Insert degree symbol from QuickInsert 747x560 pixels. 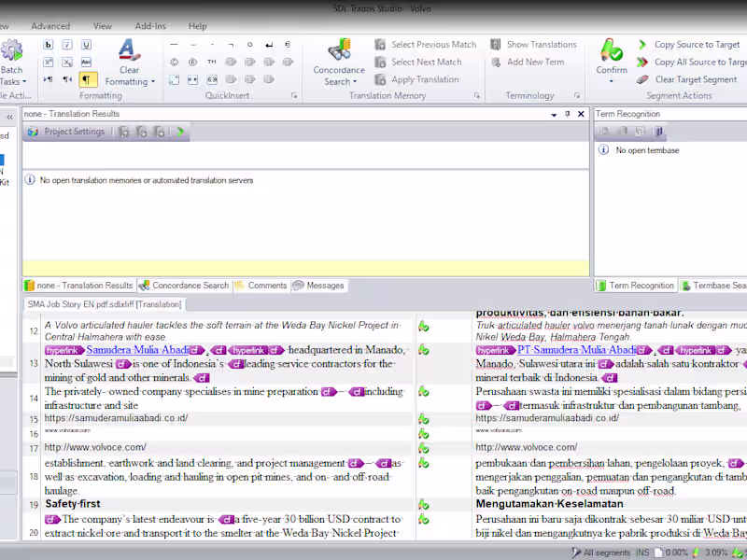249,45
